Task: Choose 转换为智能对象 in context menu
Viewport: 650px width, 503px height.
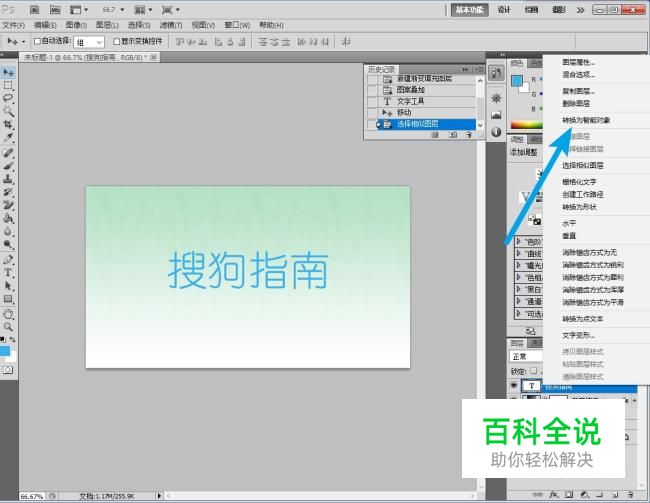Action: pos(586,120)
